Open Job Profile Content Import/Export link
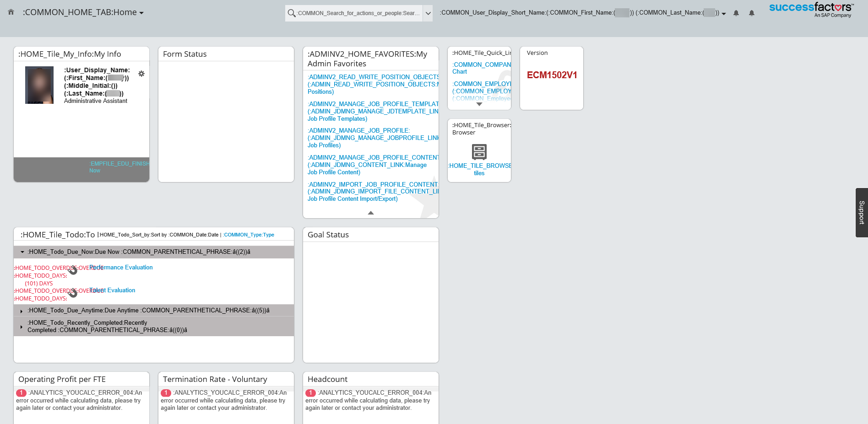The width and height of the screenshot is (868, 424). pyautogui.click(x=373, y=192)
